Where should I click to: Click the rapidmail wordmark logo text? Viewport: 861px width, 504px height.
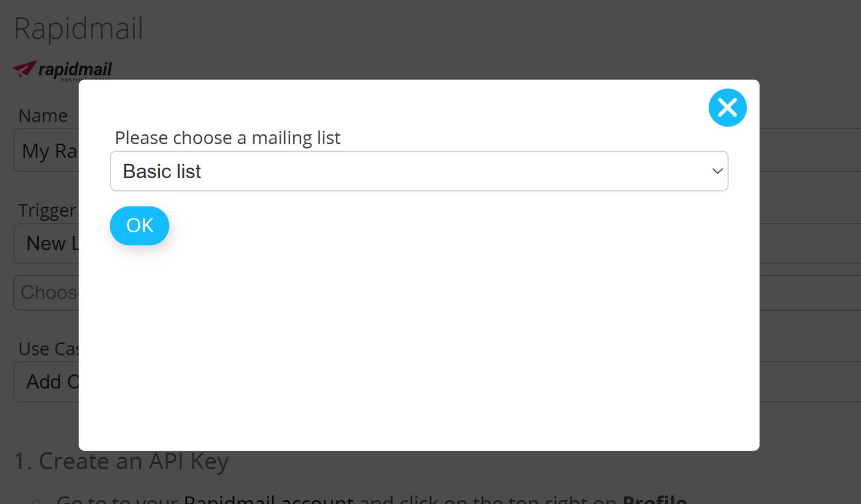[x=75, y=69]
